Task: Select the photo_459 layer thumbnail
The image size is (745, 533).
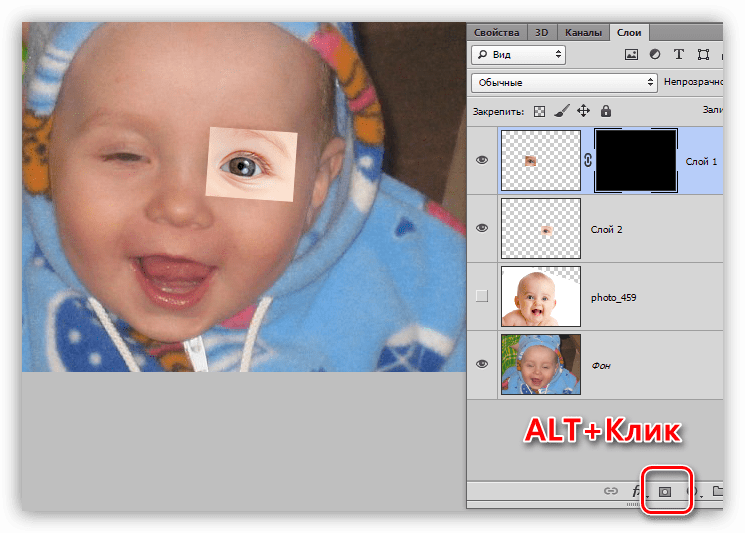Action: click(x=541, y=296)
